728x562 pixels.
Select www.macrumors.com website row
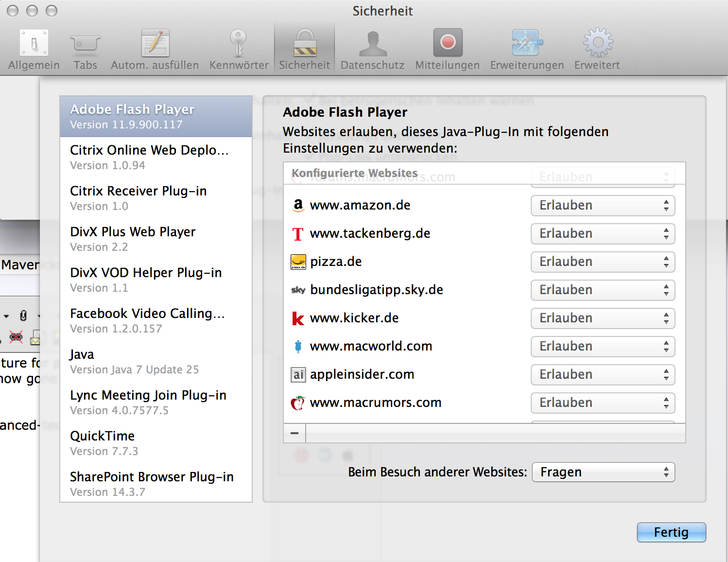[x=485, y=403]
